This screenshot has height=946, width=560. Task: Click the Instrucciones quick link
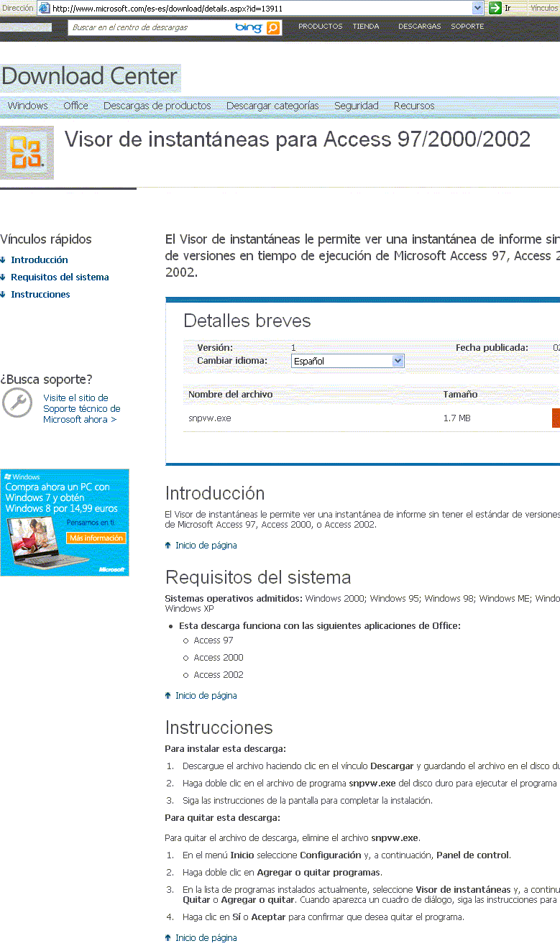point(40,295)
